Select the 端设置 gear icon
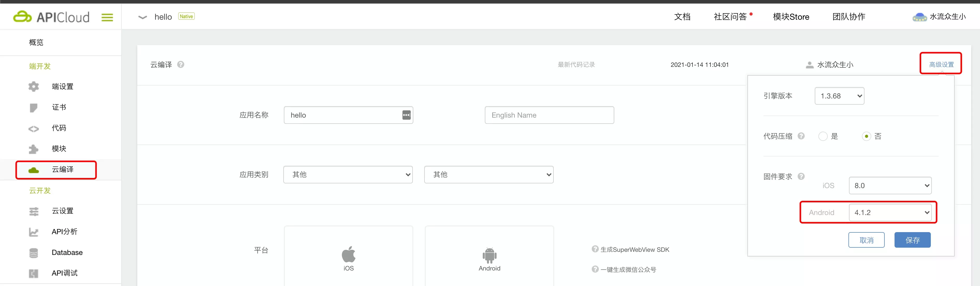The width and height of the screenshot is (980, 286). pyautogui.click(x=34, y=86)
